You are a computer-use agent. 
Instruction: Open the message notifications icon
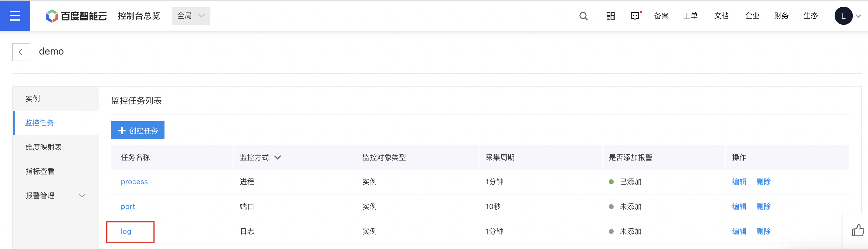(x=635, y=16)
